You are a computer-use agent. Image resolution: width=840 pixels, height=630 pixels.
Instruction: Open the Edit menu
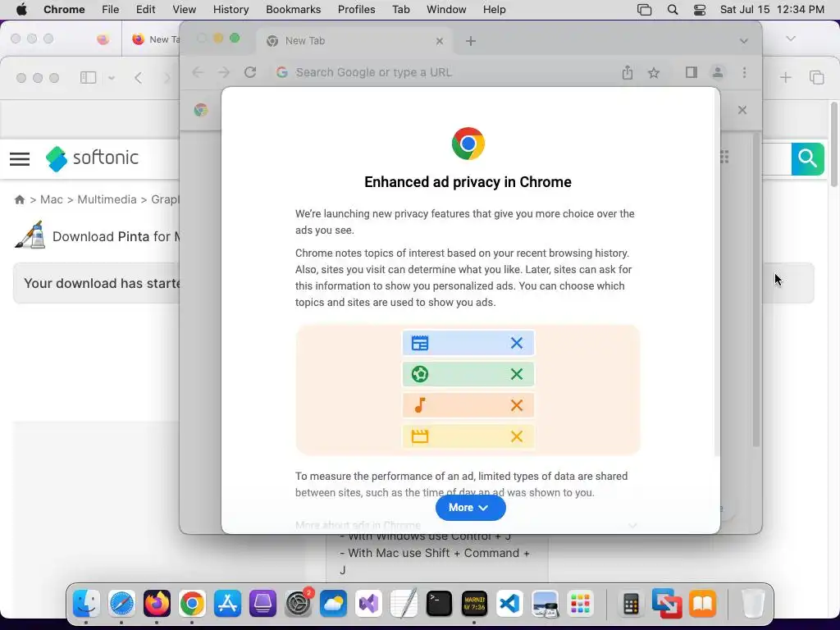click(x=145, y=10)
